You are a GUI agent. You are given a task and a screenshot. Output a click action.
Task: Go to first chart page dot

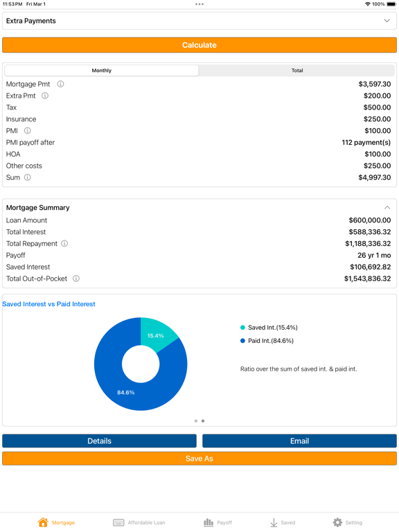tap(196, 420)
